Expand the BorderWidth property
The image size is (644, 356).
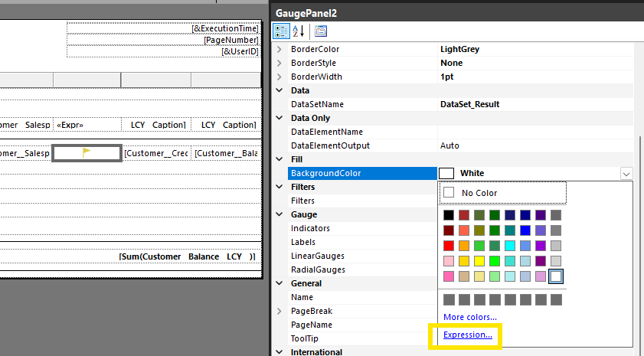click(280, 77)
